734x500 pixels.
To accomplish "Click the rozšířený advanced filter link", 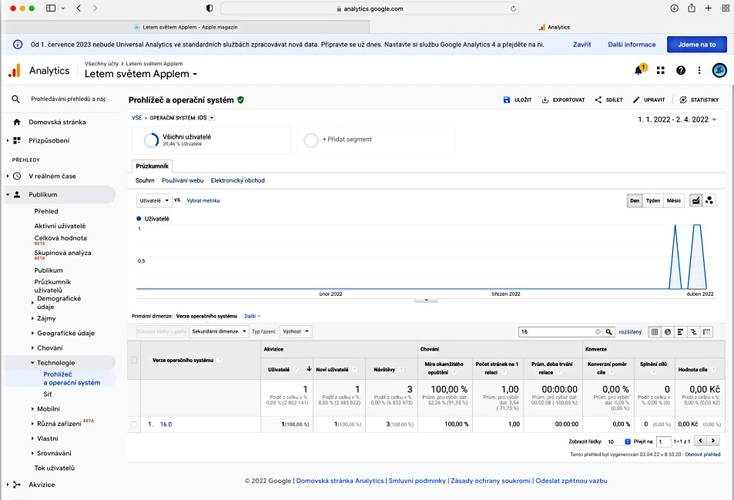I will [630, 331].
